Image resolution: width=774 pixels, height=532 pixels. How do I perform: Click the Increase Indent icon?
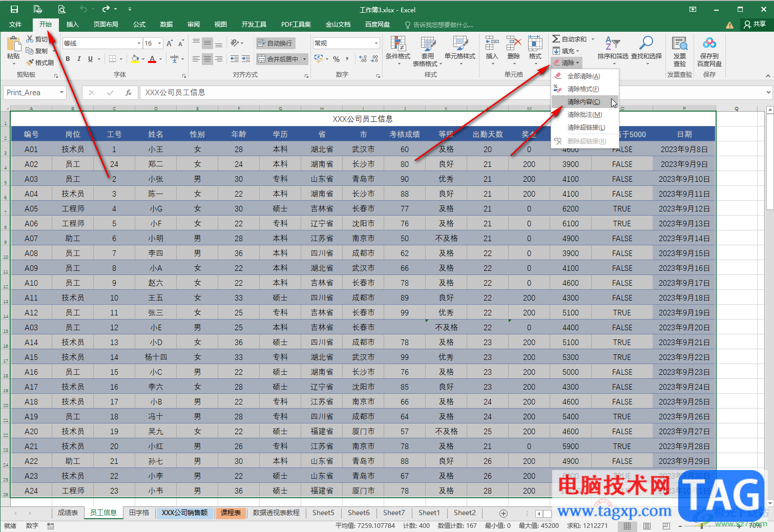(x=246, y=59)
